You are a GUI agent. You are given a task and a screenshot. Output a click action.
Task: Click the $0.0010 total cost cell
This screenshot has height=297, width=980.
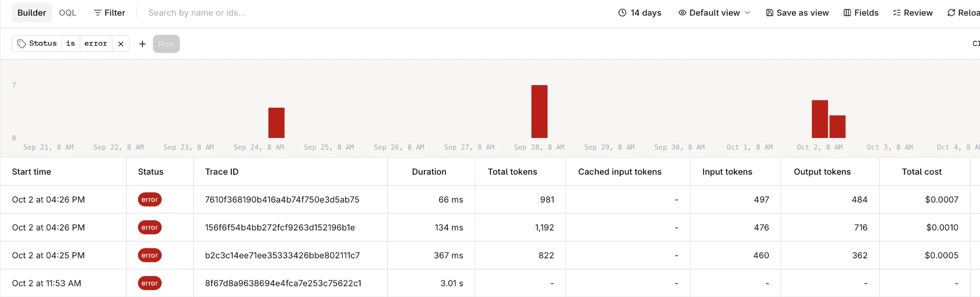click(x=942, y=228)
